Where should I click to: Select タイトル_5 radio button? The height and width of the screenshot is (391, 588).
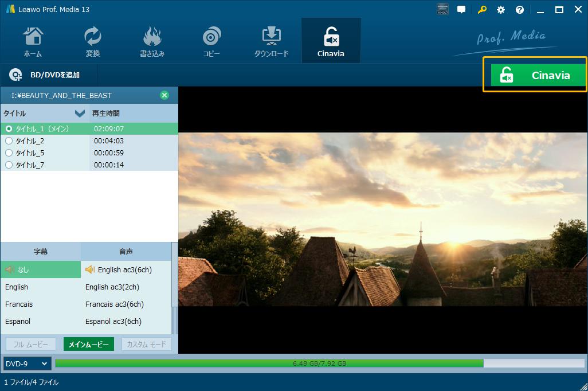tap(9, 153)
